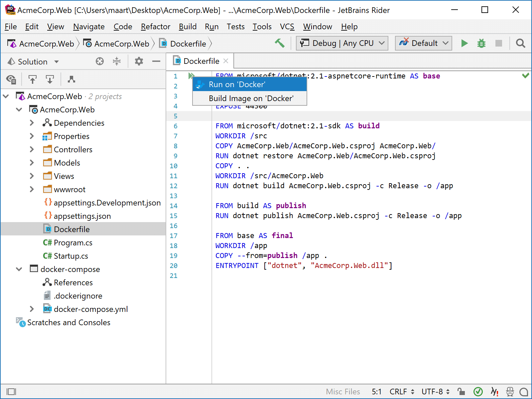Click 'Misc Files' in status bar
The height and width of the screenshot is (399, 532).
click(x=343, y=392)
